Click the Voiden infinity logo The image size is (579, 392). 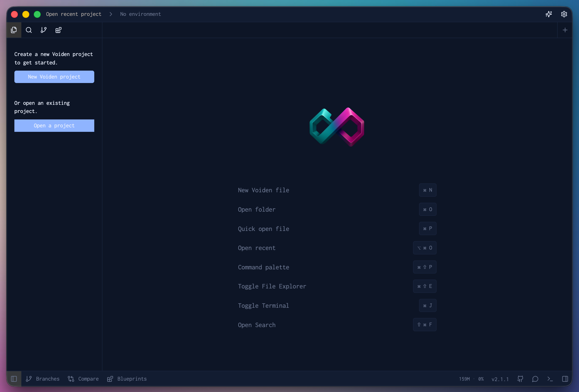click(337, 127)
